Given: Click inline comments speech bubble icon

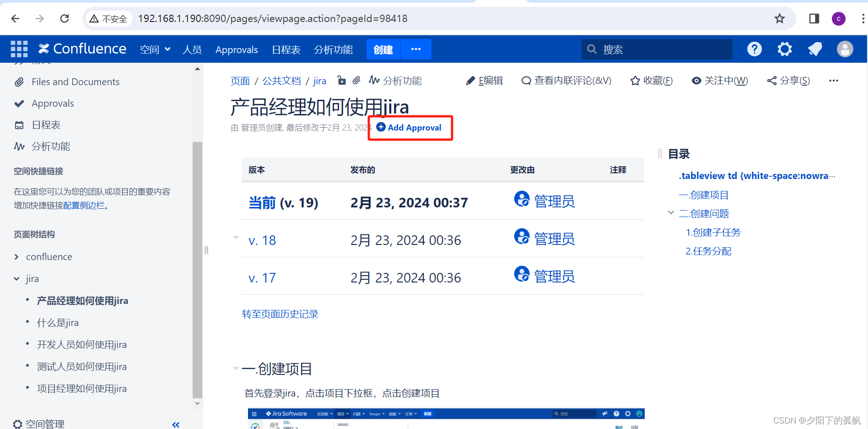Looking at the screenshot, I should [x=526, y=81].
